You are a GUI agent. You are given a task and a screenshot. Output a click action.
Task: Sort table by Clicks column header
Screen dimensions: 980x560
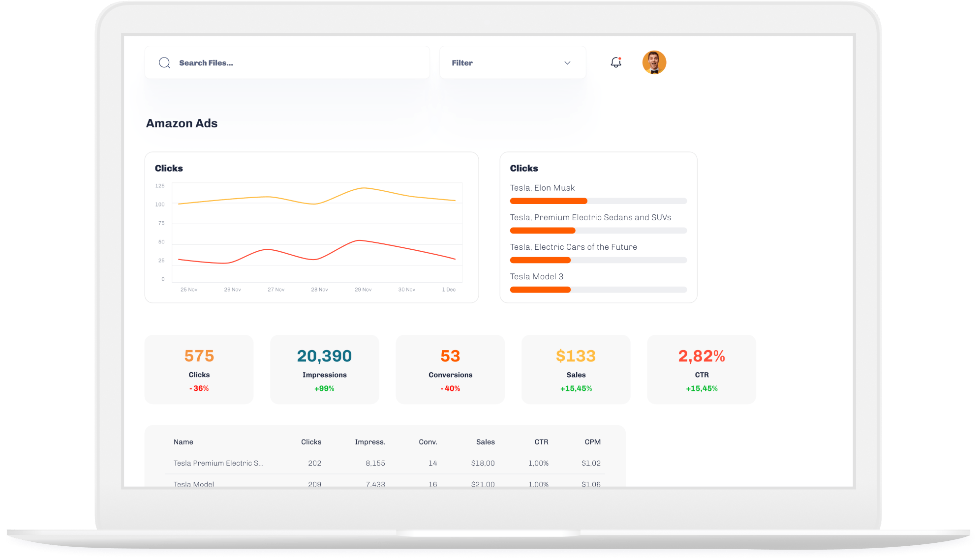[x=311, y=442]
